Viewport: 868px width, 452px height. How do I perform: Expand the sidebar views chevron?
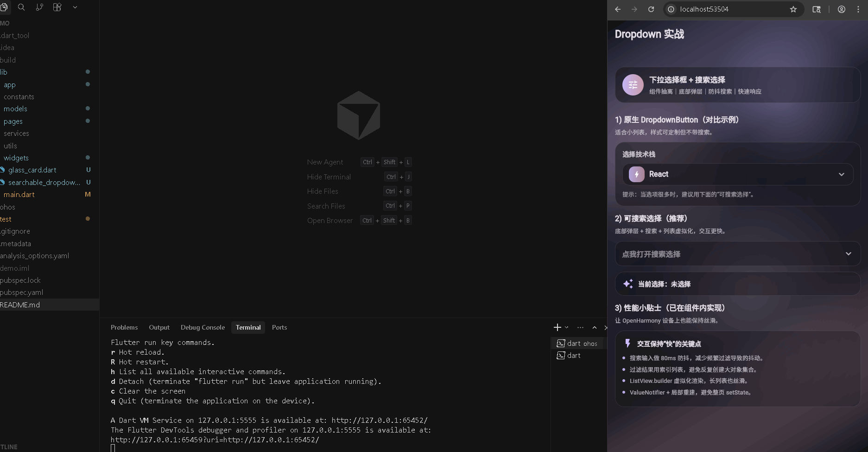(x=75, y=7)
